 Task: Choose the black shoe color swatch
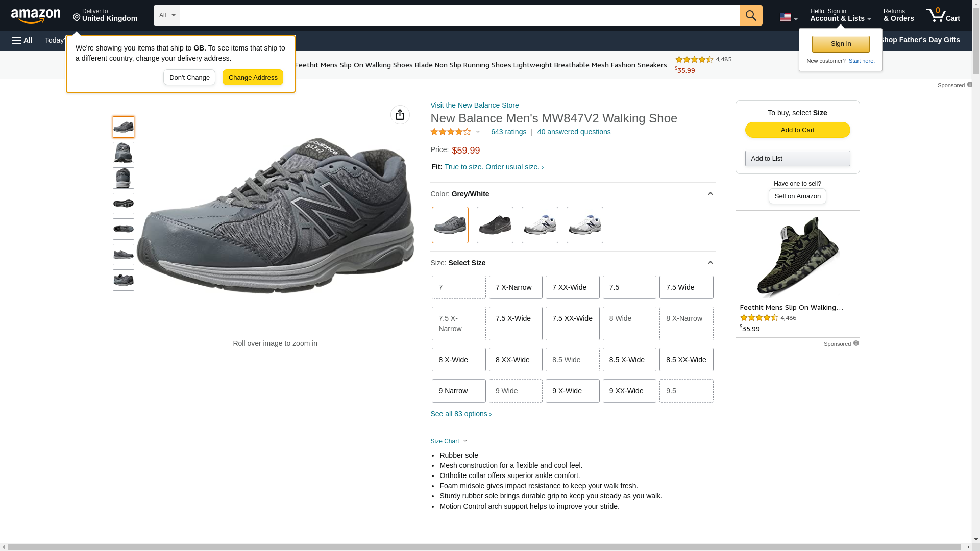[495, 225]
